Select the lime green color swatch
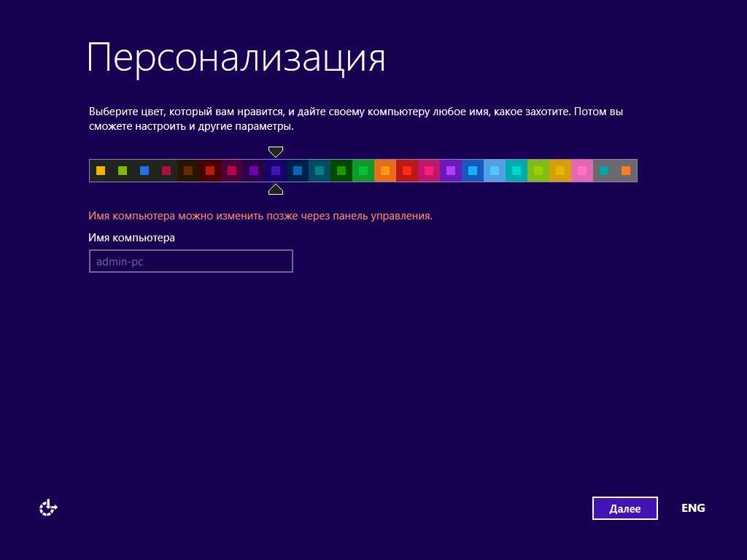The height and width of the screenshot is (560, 747). tap(538, 171)
